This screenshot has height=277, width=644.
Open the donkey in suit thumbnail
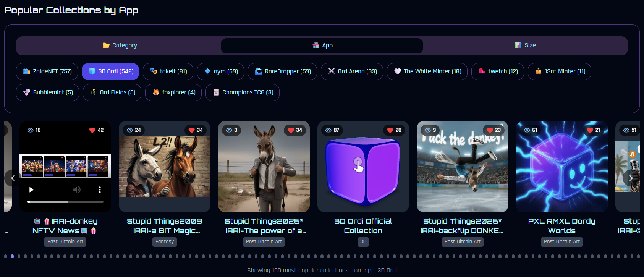[x=264, y=167]
